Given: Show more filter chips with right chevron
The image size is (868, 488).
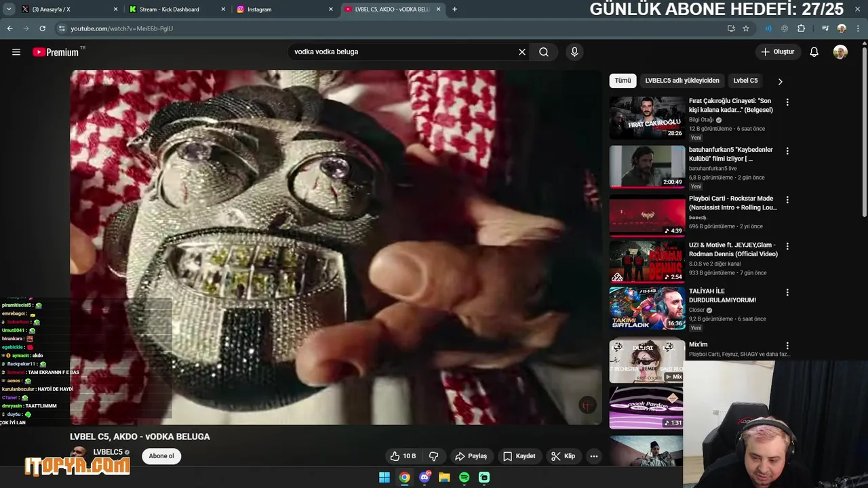Looking at the screenshot, I should point(780,81).
